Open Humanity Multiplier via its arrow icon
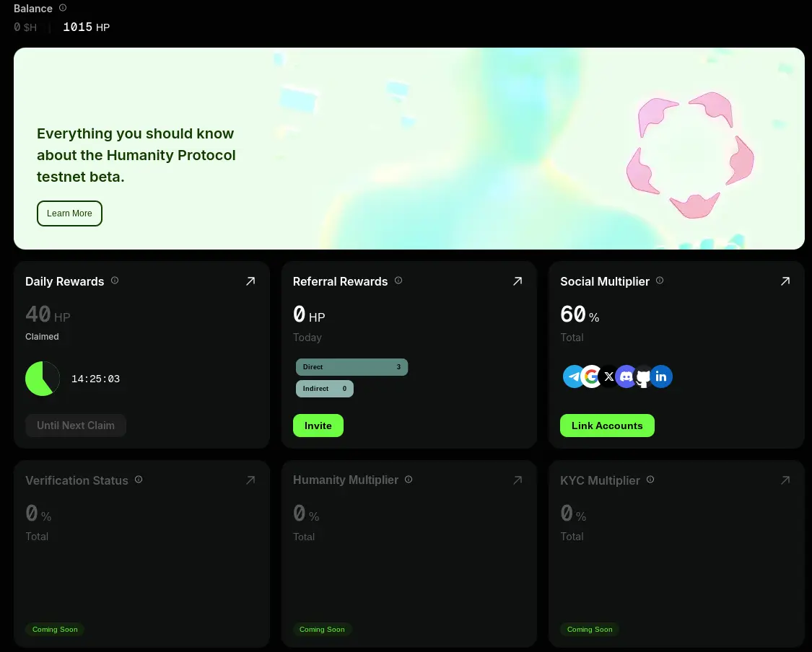Screen dimensions: 812x652 (x=518, y=480)
